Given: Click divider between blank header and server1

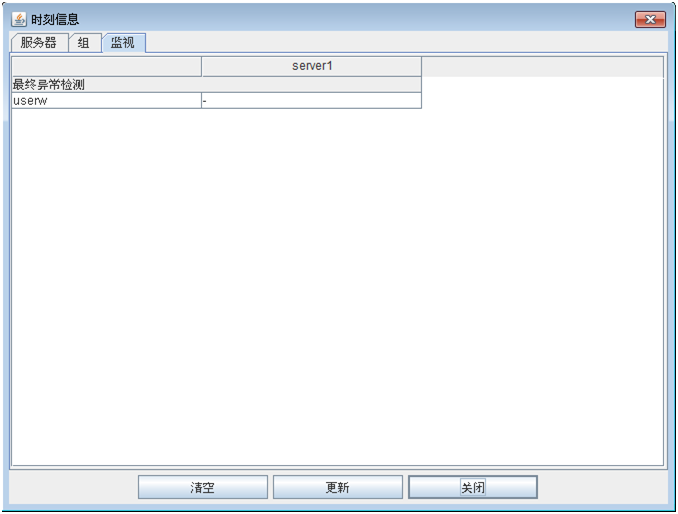Looking at the screenshot, I should coord(201,67).
